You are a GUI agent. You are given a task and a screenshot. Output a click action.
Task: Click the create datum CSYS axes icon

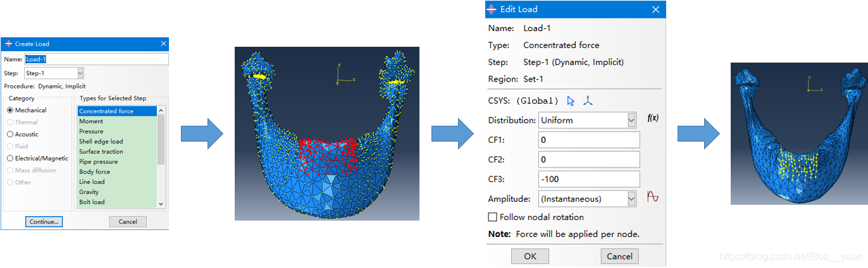pyautogui.click(x=588, y=100)
